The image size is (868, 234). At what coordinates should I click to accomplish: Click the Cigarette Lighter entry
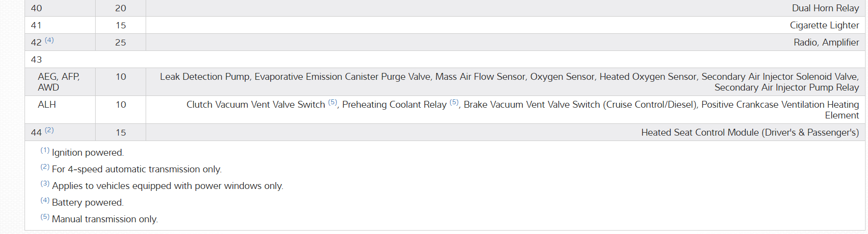coord(824,25)
